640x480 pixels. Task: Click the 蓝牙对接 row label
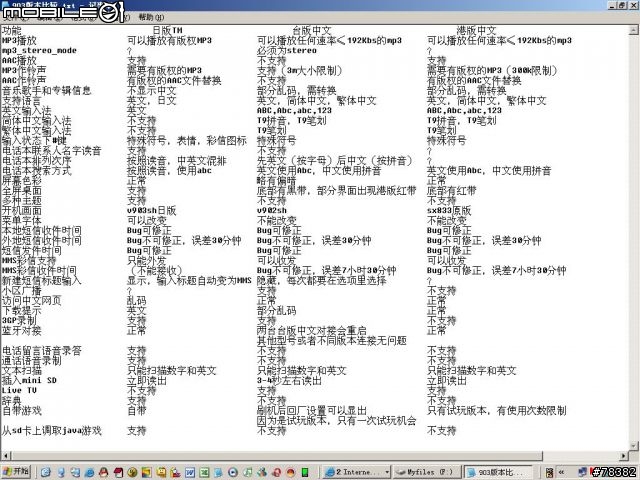tap(21, 331)
